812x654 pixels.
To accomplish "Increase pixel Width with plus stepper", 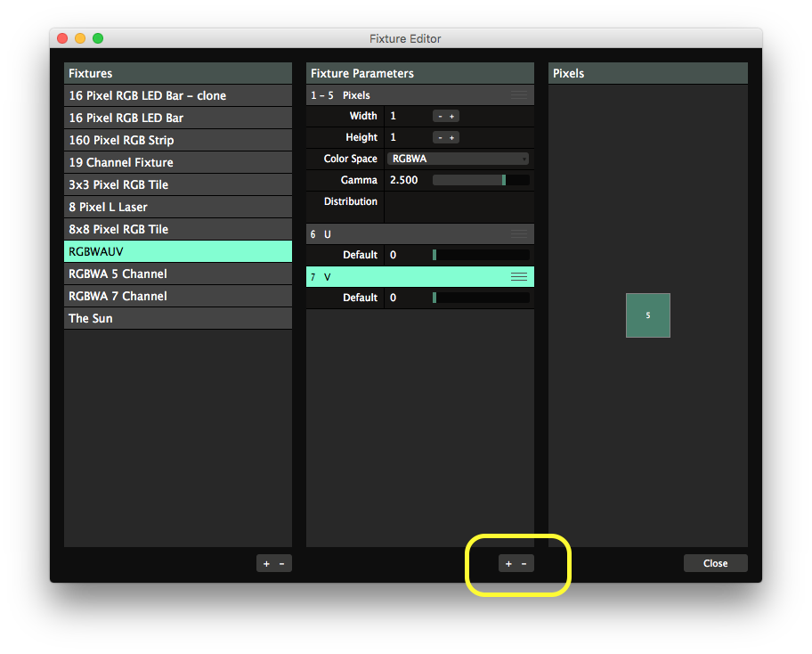I will coord(452,116).
